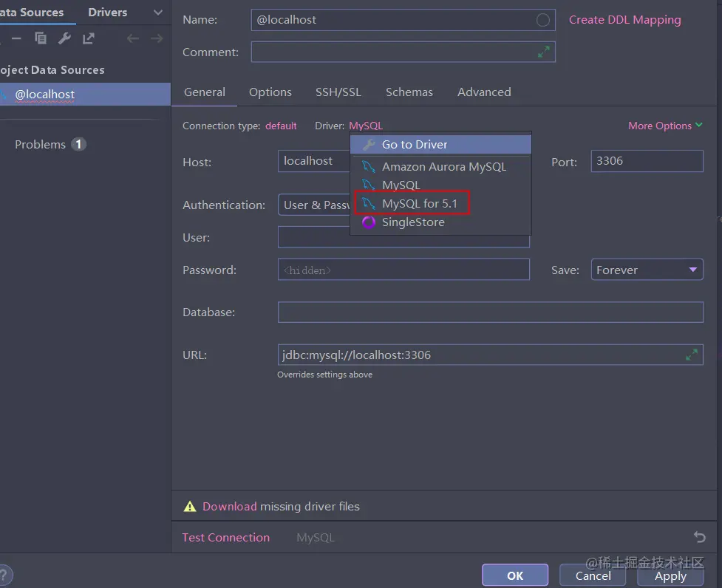Viewport: 722px width, 588px height.
Task: Choose SingleStore driver from the list
Action: click(440, 222)
